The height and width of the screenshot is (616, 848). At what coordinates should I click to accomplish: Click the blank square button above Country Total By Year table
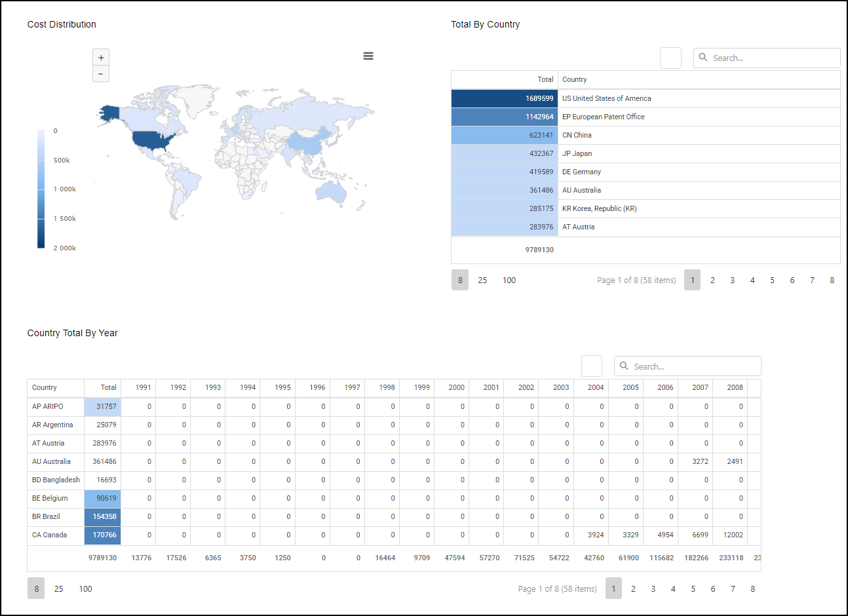592,366
